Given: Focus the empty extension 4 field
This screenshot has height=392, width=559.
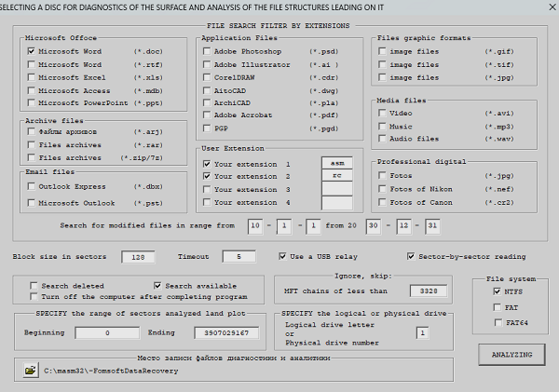Looking at the screenshot, I should tap(337, 203).
